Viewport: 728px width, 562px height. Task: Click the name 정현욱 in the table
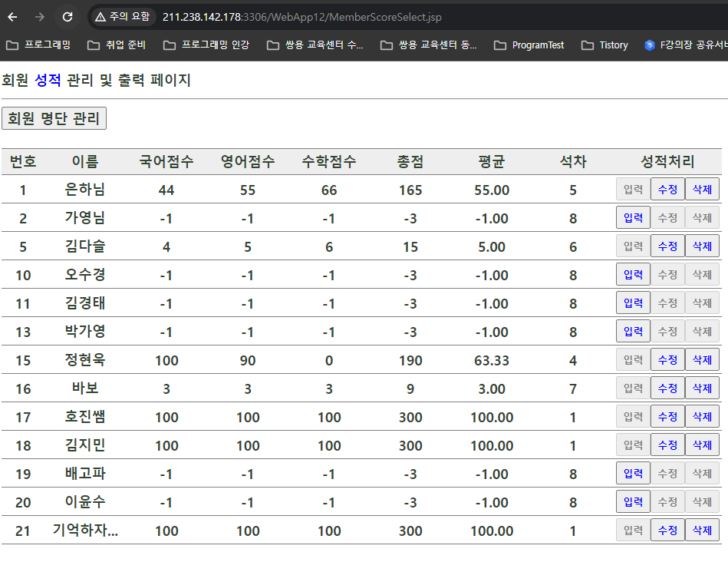point(85,359)
